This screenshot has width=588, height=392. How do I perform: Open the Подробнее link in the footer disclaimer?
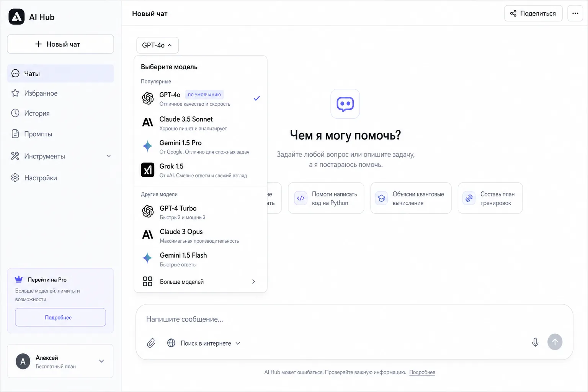[422, 372]
